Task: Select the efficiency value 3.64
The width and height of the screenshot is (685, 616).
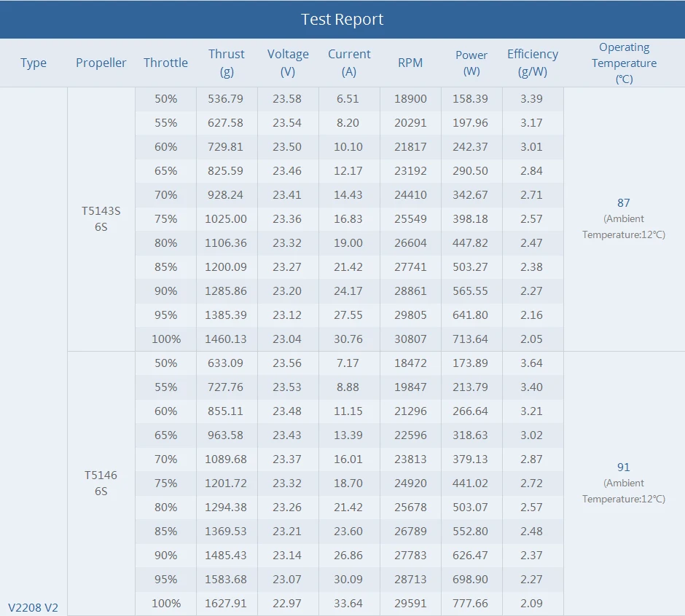Action: pyautogui.click(x=531, y=363)
